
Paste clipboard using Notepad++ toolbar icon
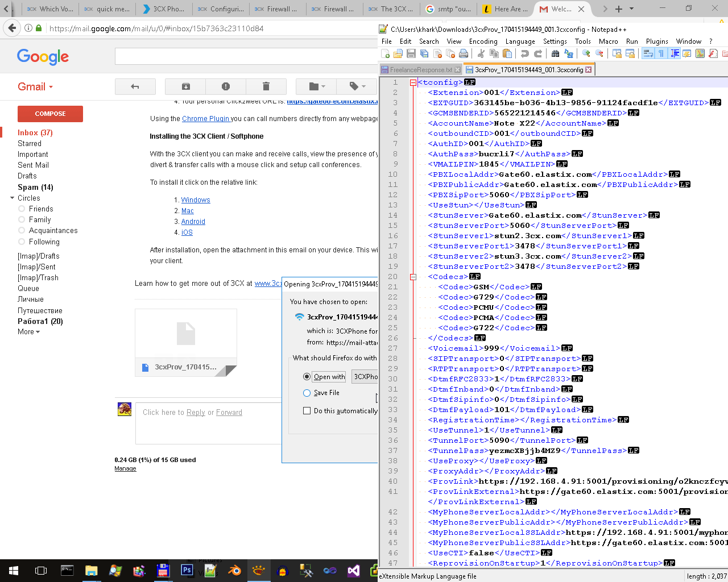[507, 53]
